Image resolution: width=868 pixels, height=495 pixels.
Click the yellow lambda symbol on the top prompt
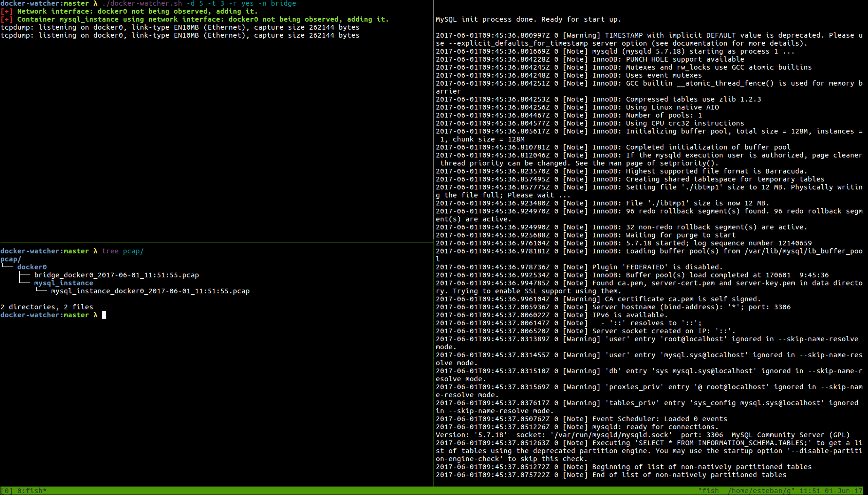95,3
